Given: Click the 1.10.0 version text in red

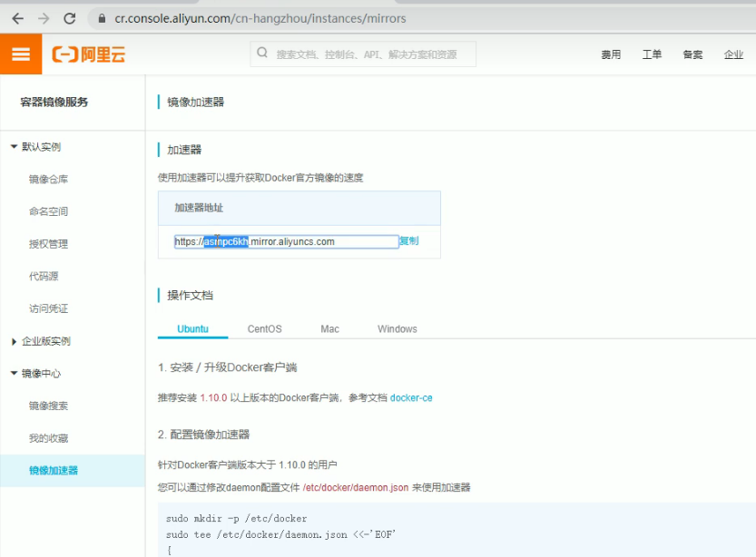Looking at the screenshot, I should [213, 398].
